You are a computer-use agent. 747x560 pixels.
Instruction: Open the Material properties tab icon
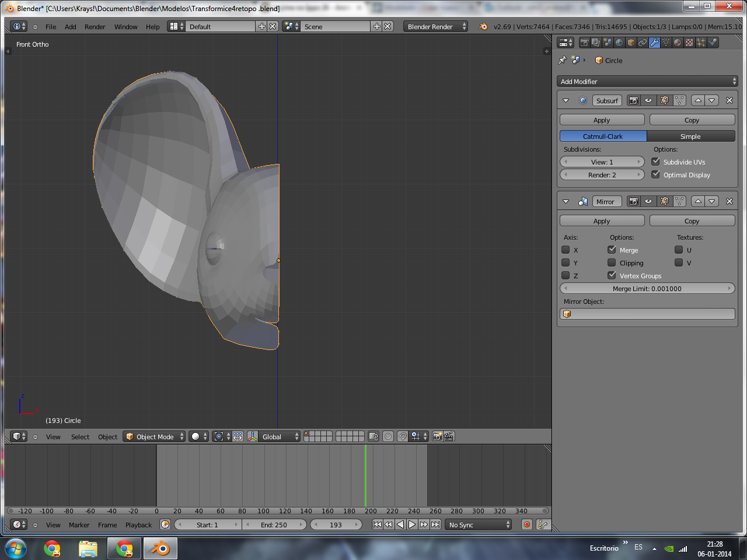click(678, 43)
